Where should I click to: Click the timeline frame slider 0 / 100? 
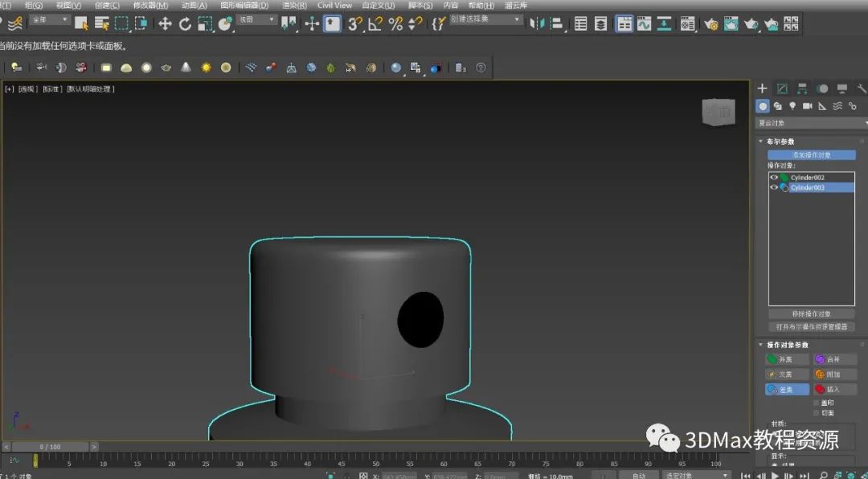coord(49,446)
